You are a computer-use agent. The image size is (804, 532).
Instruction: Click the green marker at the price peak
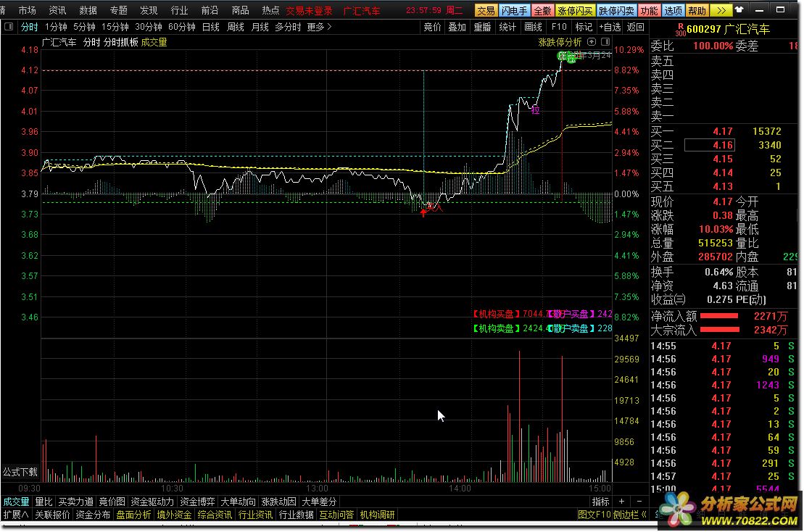click(563, 56)
